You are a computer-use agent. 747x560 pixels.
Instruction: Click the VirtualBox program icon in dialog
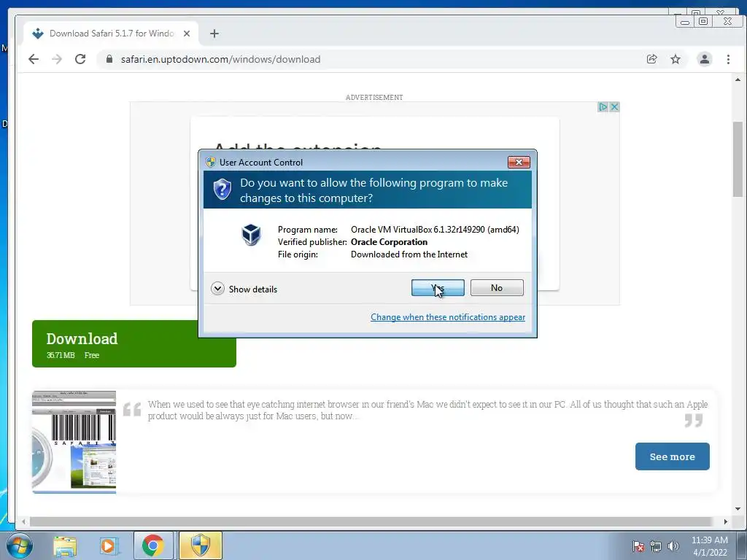click(x=251, y=234)
